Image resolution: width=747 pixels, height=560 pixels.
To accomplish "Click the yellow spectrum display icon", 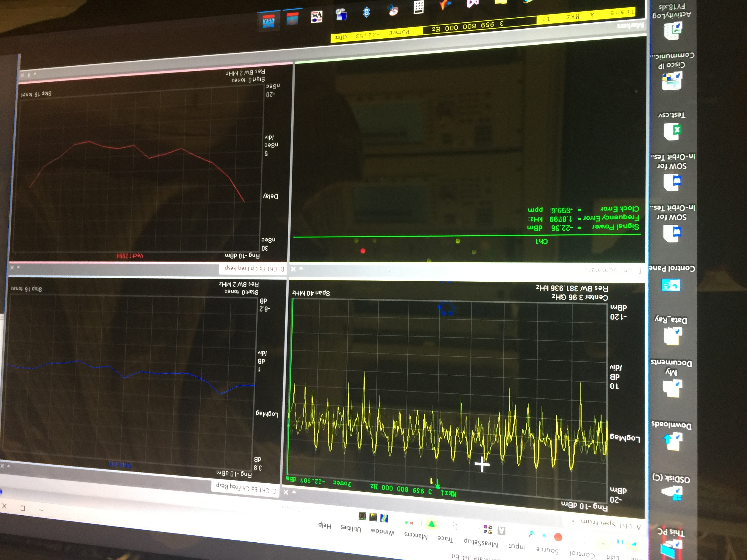I will (373, 517).
